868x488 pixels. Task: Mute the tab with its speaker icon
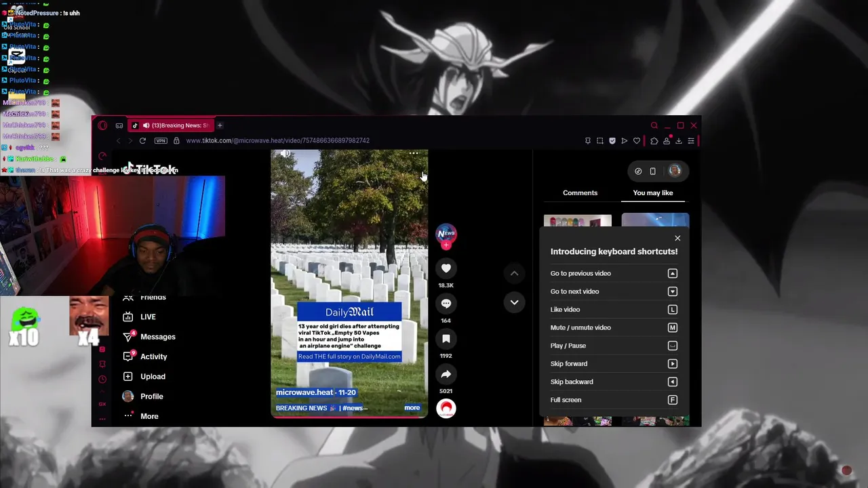coord(146,125)
